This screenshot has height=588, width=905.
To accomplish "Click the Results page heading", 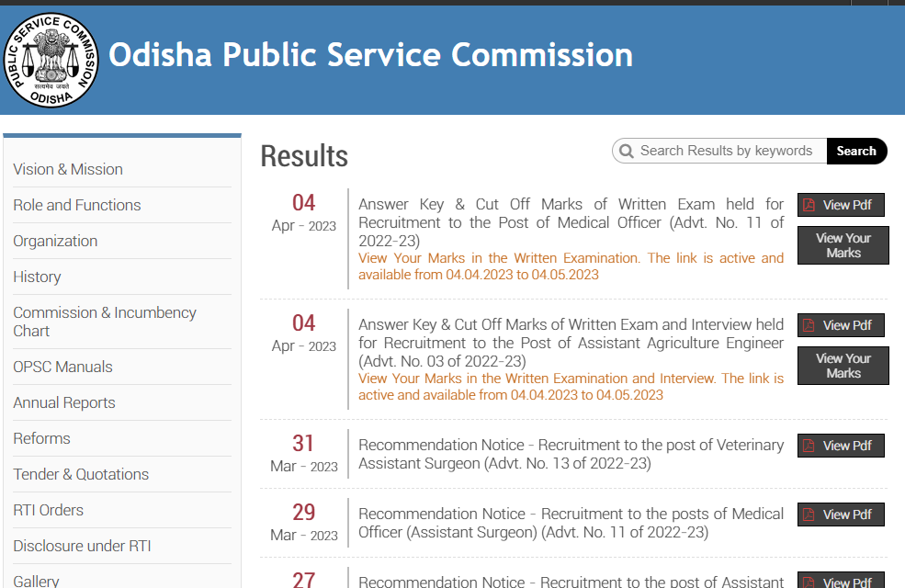I will pyautogui.click(x=304, y=156).
